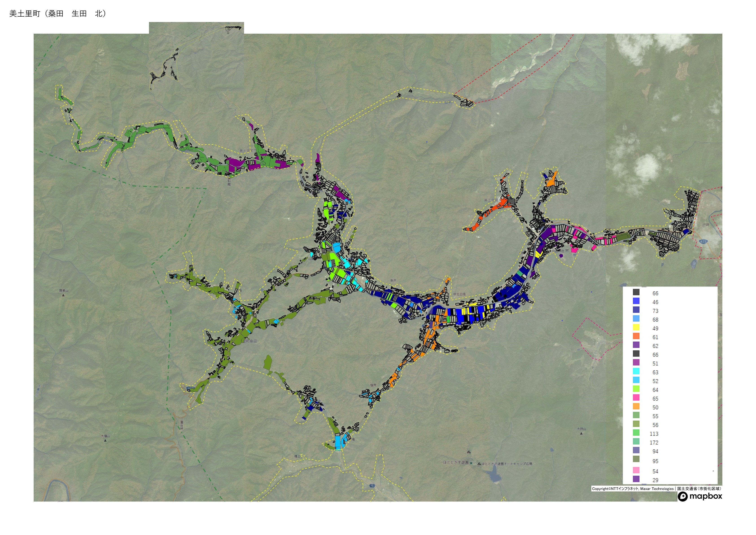Click the bright blue swatch labeled 46

coord(636,301)
